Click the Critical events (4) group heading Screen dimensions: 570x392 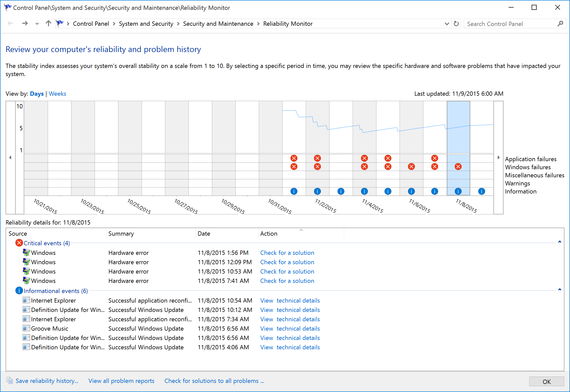pos(47,243)
